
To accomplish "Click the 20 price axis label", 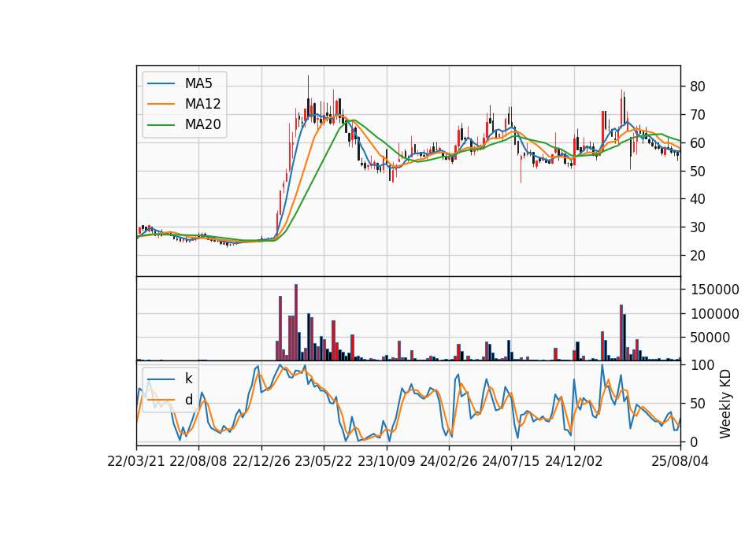I will (698, 255).
